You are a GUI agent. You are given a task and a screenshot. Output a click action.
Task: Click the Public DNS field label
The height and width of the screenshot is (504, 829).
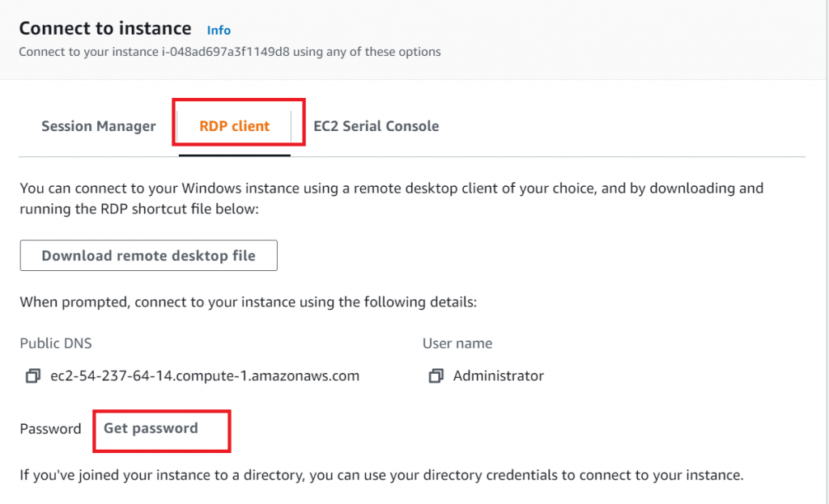(56, 343)
